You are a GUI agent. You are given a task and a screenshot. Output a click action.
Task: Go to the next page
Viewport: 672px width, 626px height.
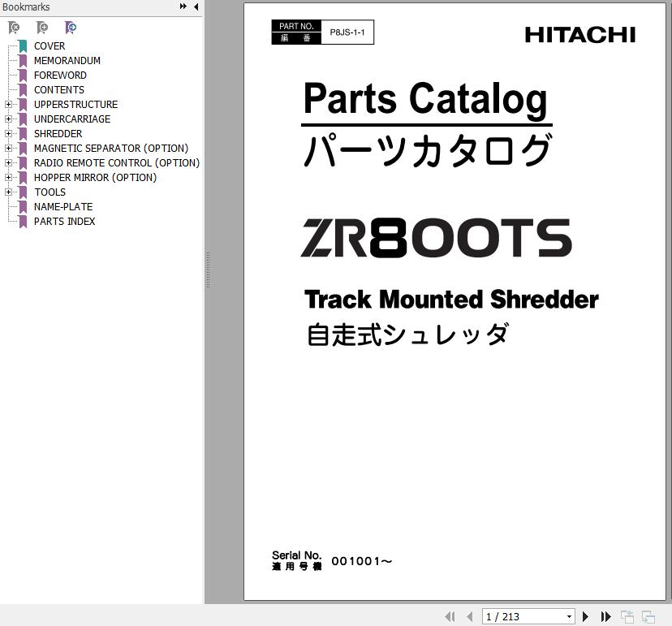click(x=585, y=616)
